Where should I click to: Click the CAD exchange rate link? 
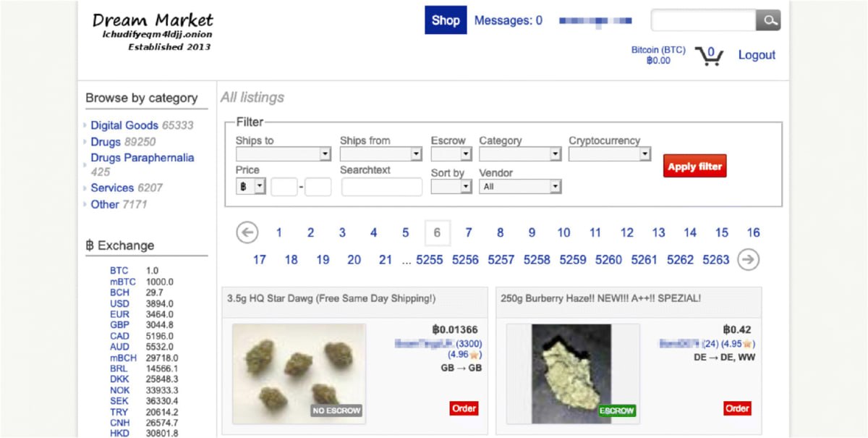(x=119, y=336)
